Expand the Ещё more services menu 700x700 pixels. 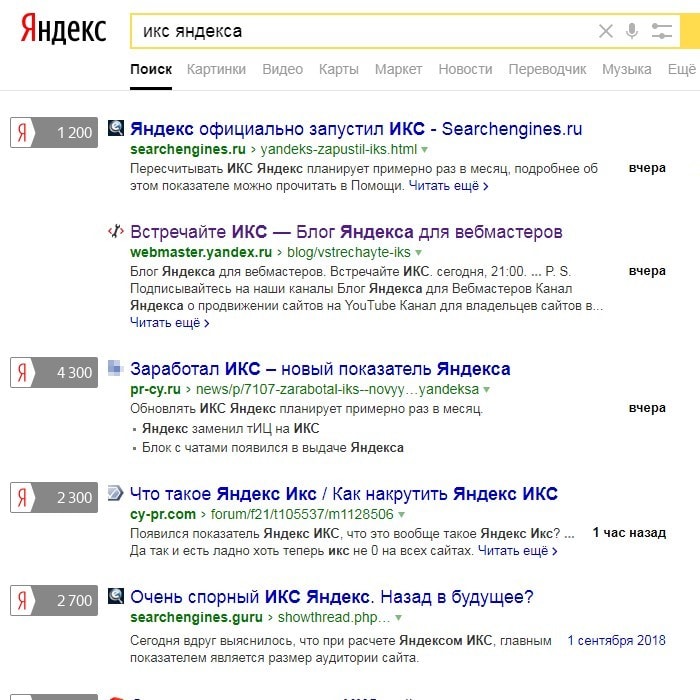pos(682,69)
